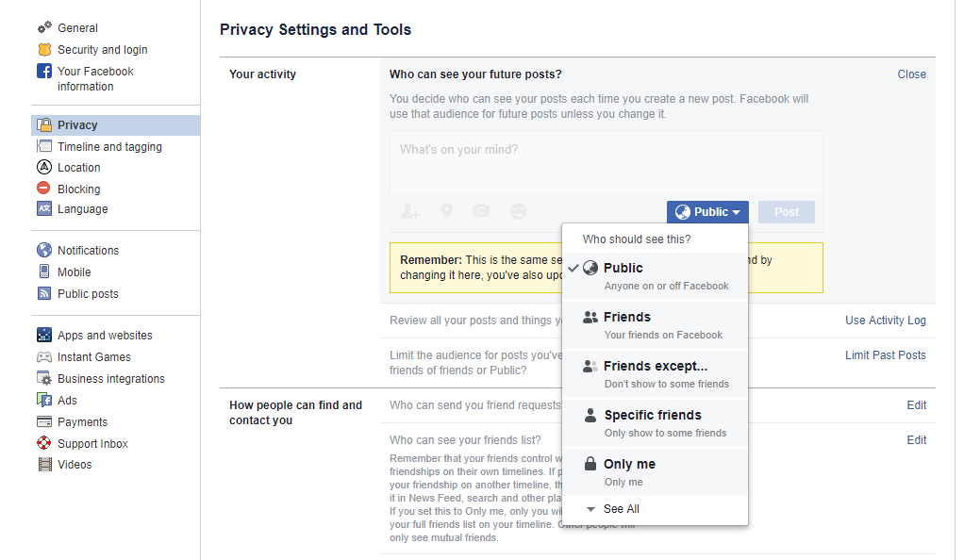Open Language settings label
Screen dimensions: 964x560
(82, 209)
